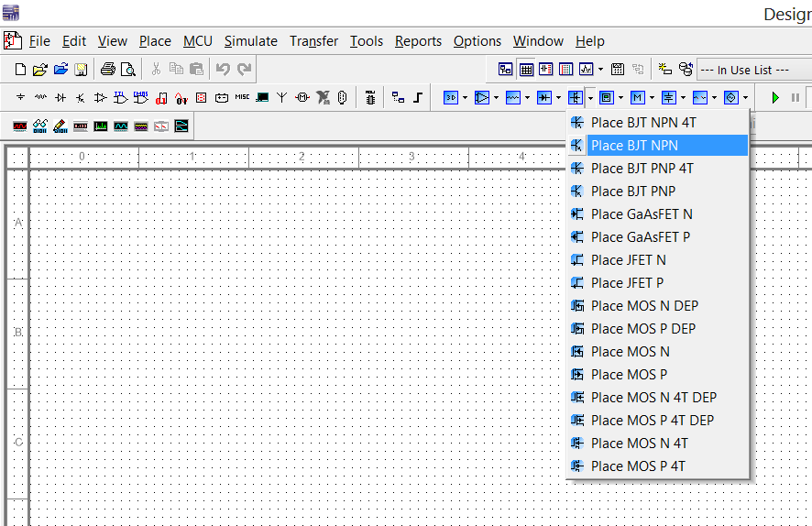This screenshot has height=526, width=812.
Task: Open the RF antenna component group
Action: (281, 97)
